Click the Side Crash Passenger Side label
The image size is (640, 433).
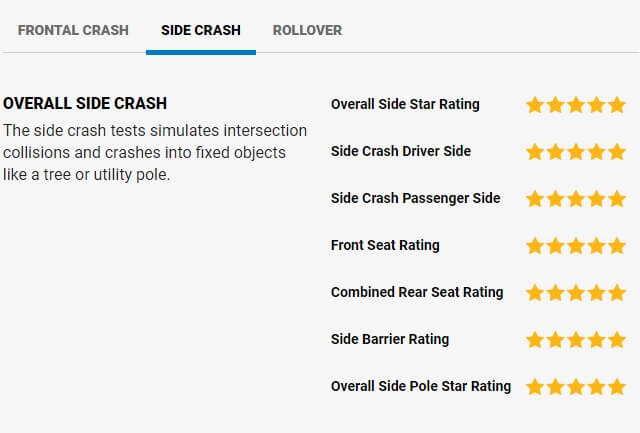(415, 198)
